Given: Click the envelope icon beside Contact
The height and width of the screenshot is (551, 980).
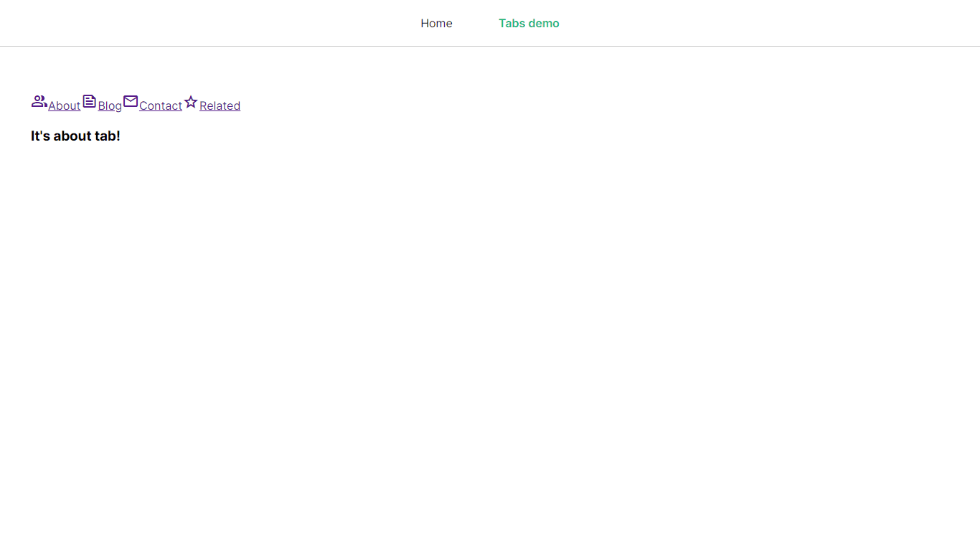Looking at the screenshot, I should pyautogui.click(x=131, y=101).
